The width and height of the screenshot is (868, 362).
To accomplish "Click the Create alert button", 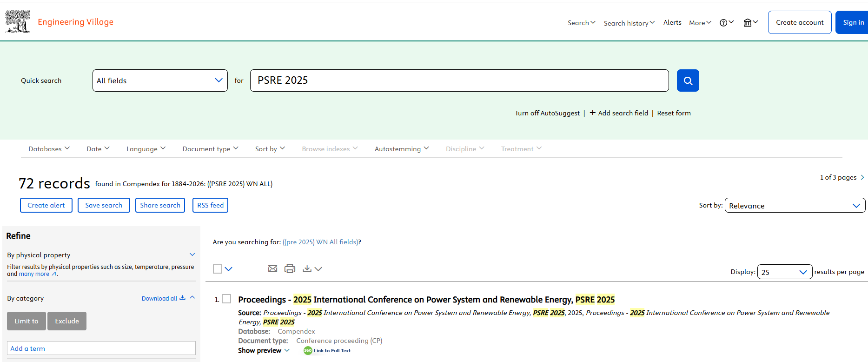I will [x=46, y=205].
